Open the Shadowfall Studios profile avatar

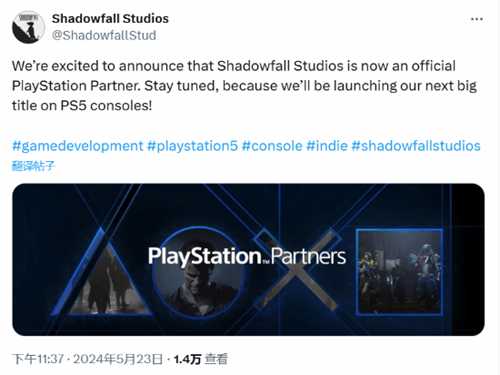28,27
